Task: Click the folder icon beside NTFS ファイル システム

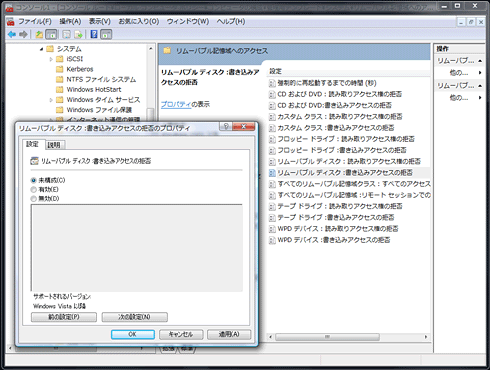Action: click(60, 79)
